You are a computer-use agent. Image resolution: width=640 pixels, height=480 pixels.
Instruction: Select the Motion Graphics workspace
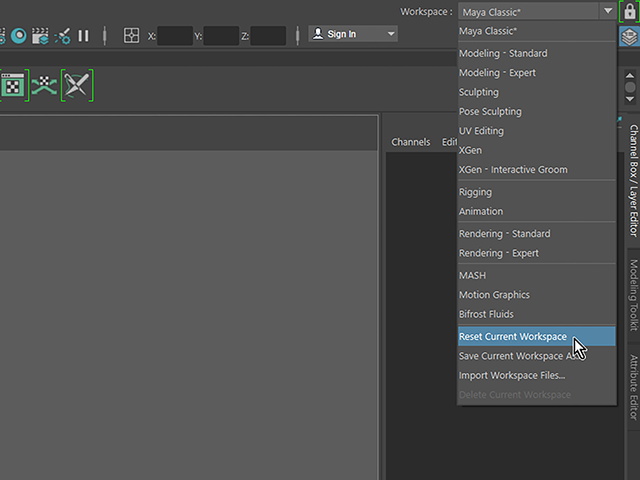tap(537, 295)
